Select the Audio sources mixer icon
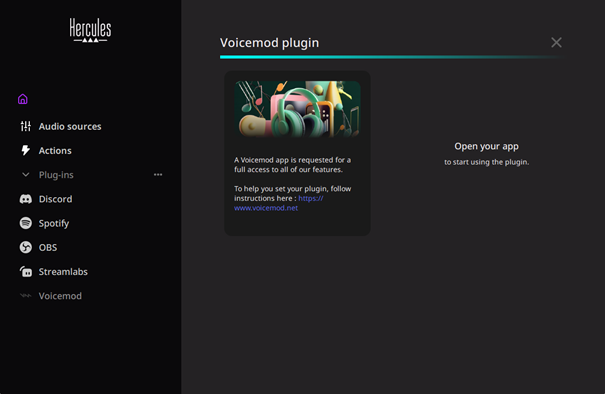This screenshot has width=605, height=394. click(25, 126)
